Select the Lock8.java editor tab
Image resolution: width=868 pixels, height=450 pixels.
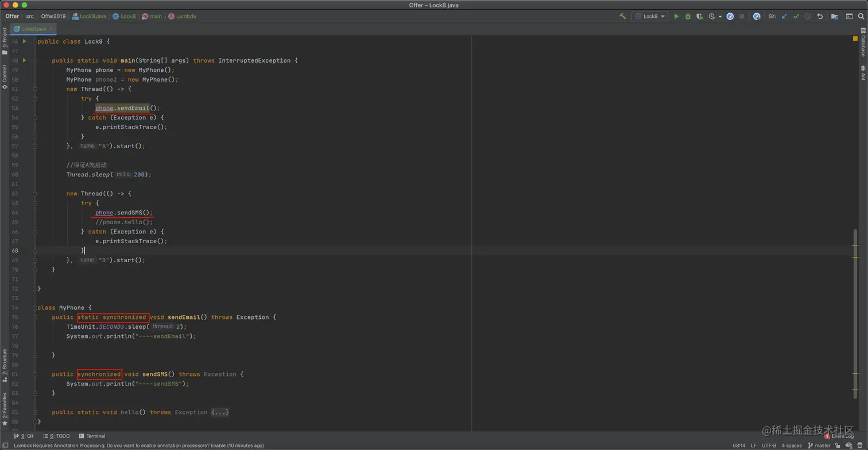(x=33, y=29)
